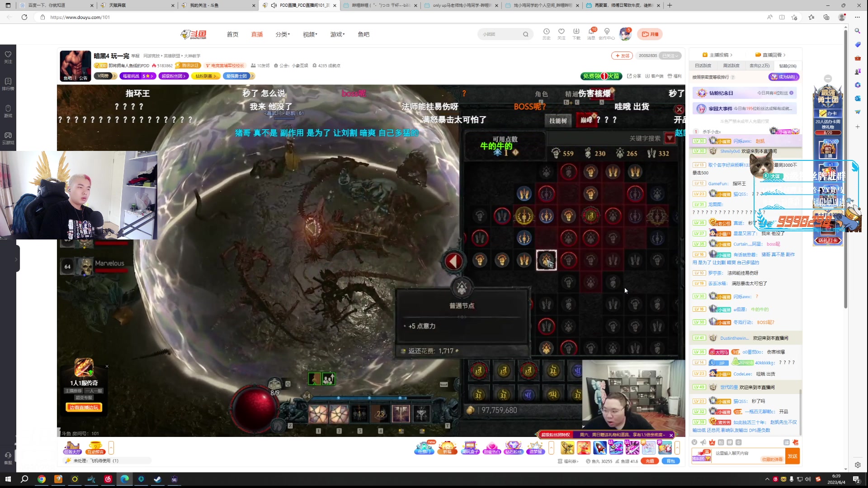Open 鱼吧 in navigation bar
The image size is (868, 488).
click(x=363, y=34)
